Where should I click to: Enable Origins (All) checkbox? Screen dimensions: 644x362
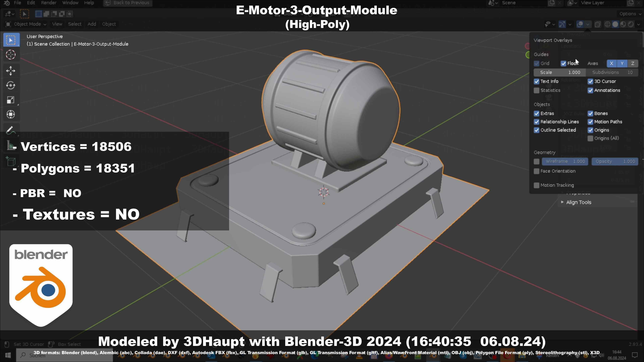point(590,138)
